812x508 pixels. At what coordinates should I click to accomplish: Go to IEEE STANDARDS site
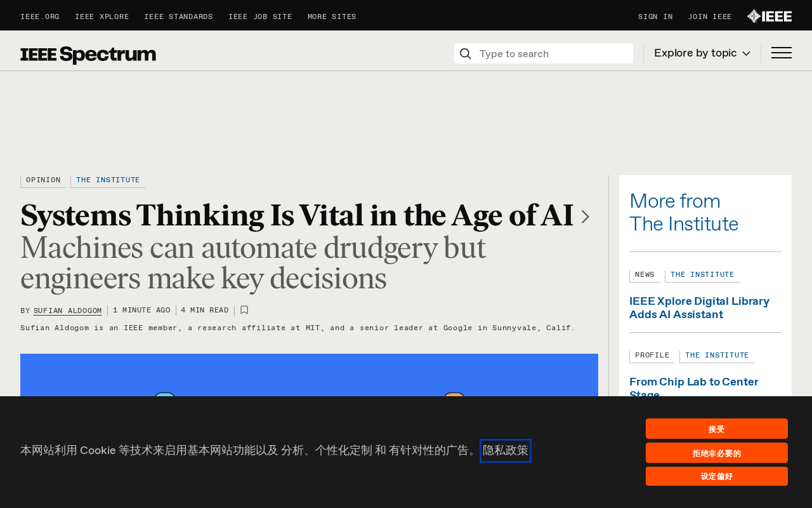pos(178,17)
